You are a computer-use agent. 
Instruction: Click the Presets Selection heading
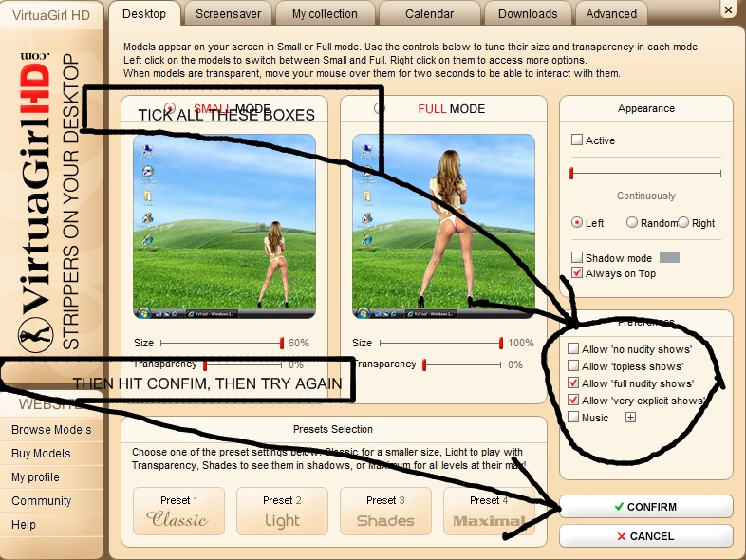[x=333, y=429]
